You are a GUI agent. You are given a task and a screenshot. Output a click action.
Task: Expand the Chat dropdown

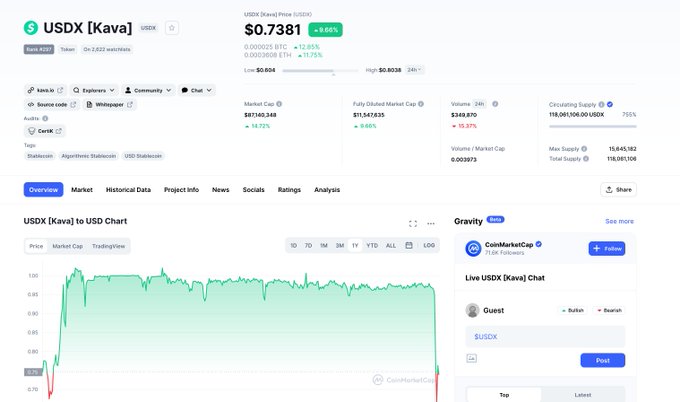pos(196,90)
